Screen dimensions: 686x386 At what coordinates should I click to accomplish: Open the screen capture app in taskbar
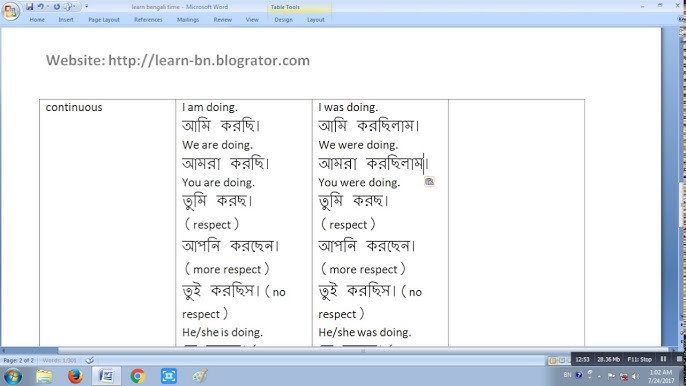(x=169, y=376)
